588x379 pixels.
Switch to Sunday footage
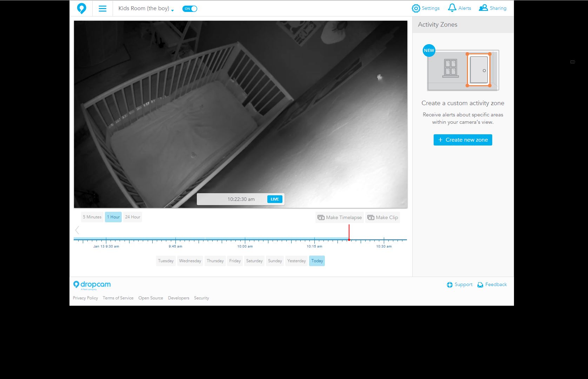click(275, 261)
